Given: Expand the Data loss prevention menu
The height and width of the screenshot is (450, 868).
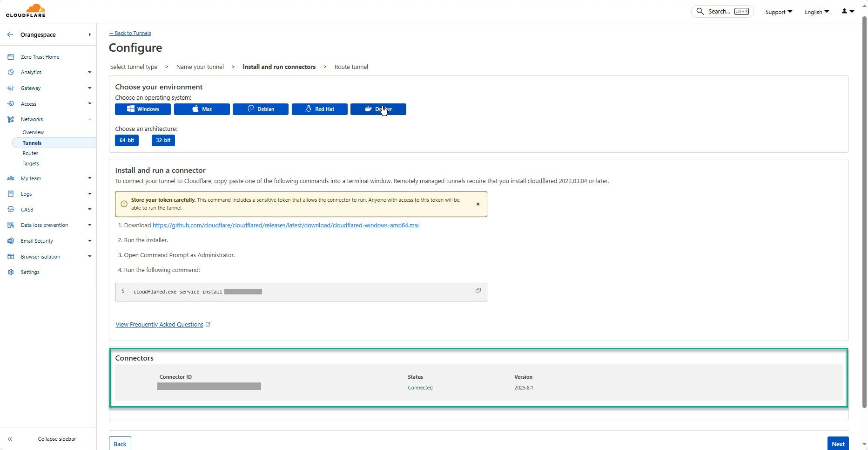Looking at the screenshot, I should 90,225.
